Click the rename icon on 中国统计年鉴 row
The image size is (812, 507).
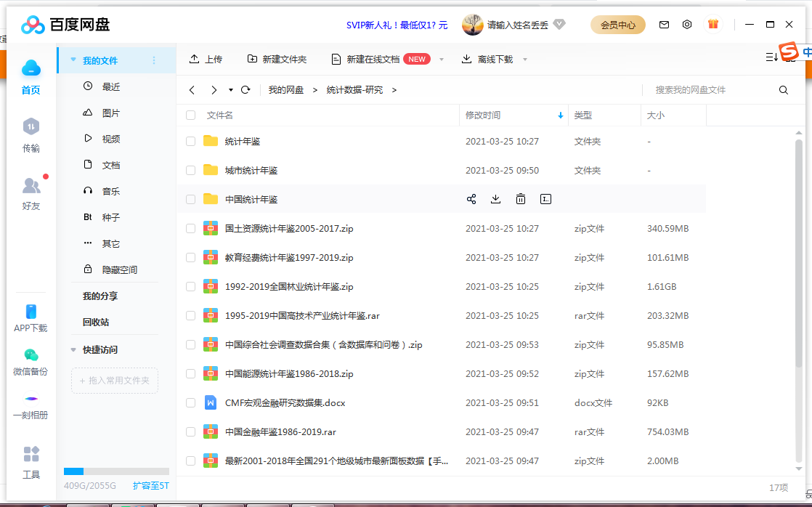(x=545, y=199)
